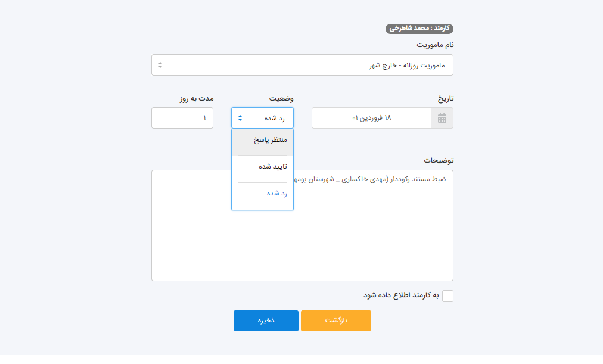Click the کارمند : محمد شاهرخی badge
The height and width of the screenshot is (364, 603).
click(419, 29)
